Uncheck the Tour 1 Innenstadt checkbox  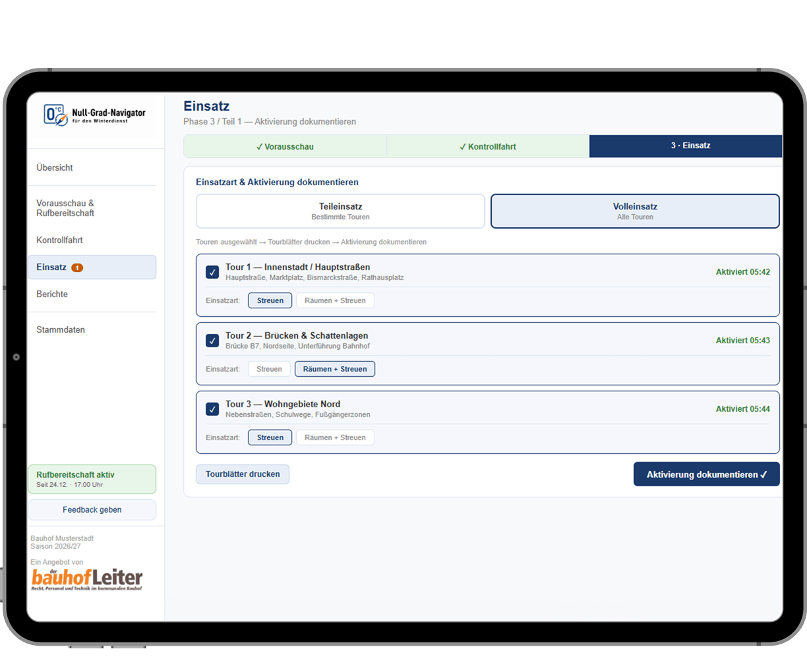[x=212, y=272]
